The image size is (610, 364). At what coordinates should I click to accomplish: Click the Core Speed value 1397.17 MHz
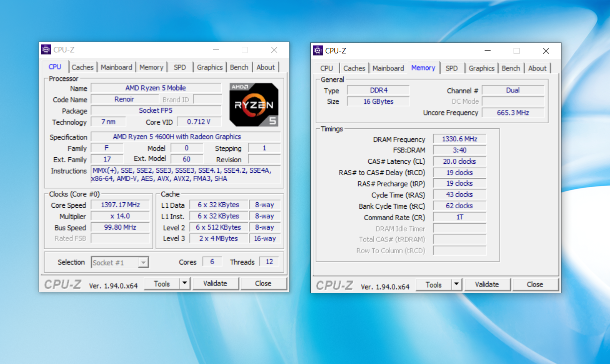(x=120, y=205)
